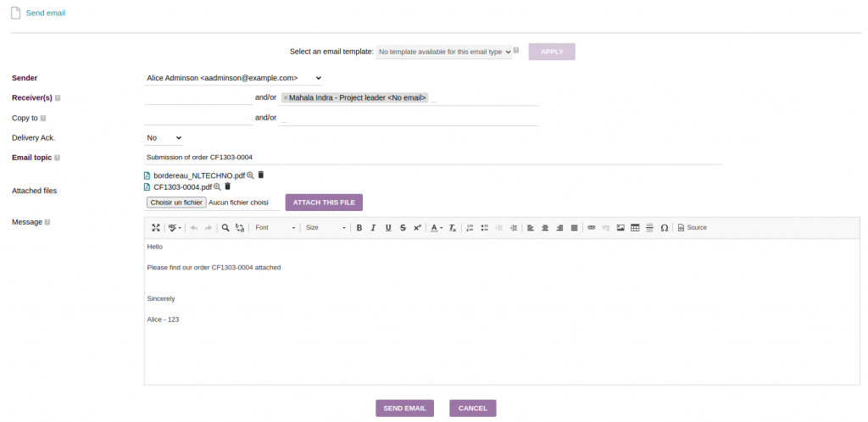
Task: Maximize the message editor
Action: tap(156, 228)
